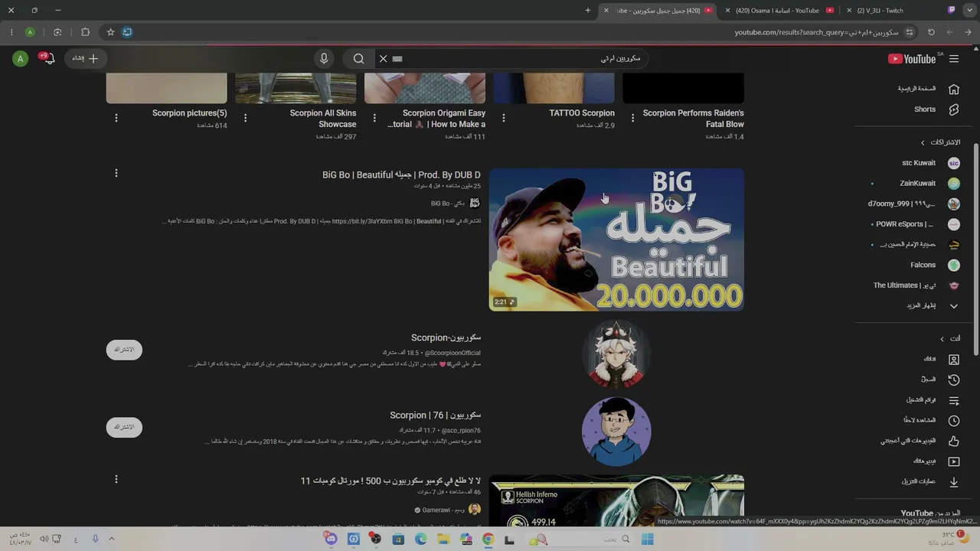980x551 pixels.
Task: Start voice search with the microphone icon
Action: click(x=324, y=59)
